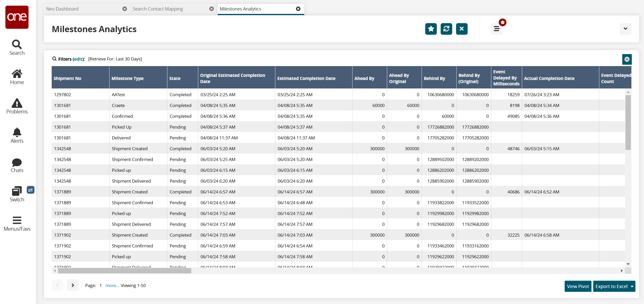Close the Search Contact Mapping tab
Viewport: 644px width, 304px height.
[x=212, y=9]
